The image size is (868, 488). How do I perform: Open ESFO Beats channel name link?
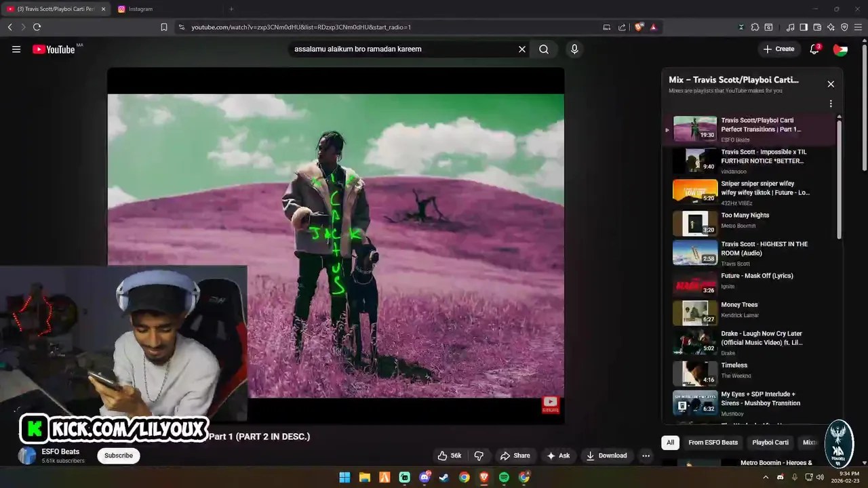pyautogui.click(x=60, y=451)
